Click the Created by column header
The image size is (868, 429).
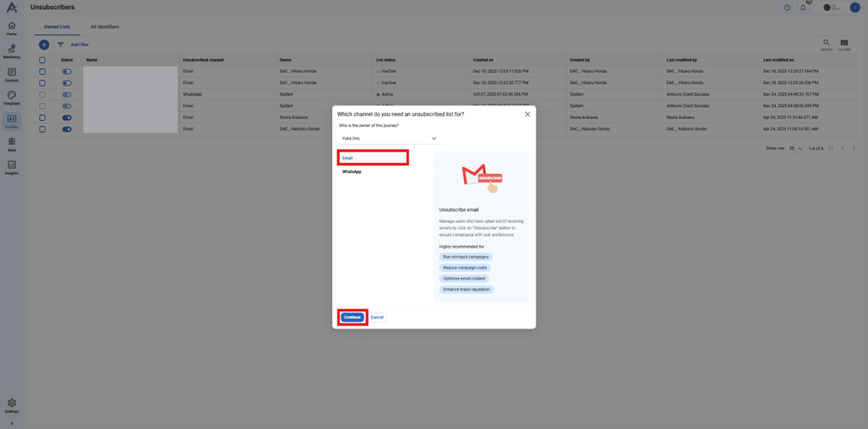[579, 60]
